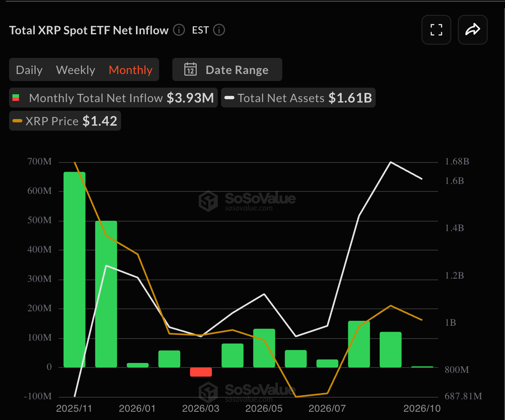Image resolution: width=505 pixels, height=420 pixels.
Task: Click the $1.42 XRP price value
Action: pyautogui.click(x=100, y=121)
